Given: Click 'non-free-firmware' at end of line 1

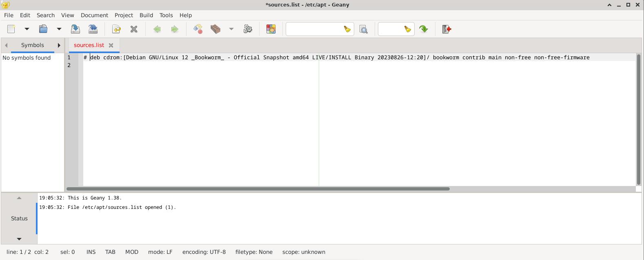Looking at the screenshot, I should (x=562, y=58).
